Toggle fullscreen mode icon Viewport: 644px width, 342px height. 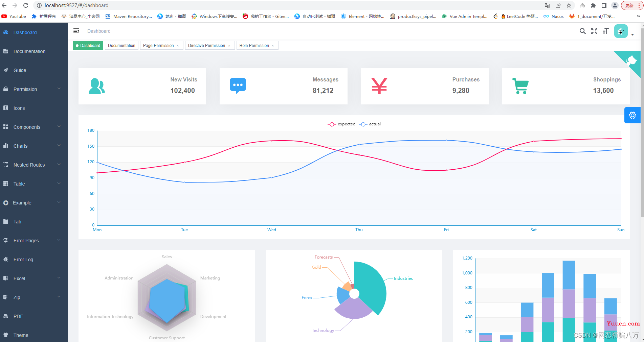594,31
